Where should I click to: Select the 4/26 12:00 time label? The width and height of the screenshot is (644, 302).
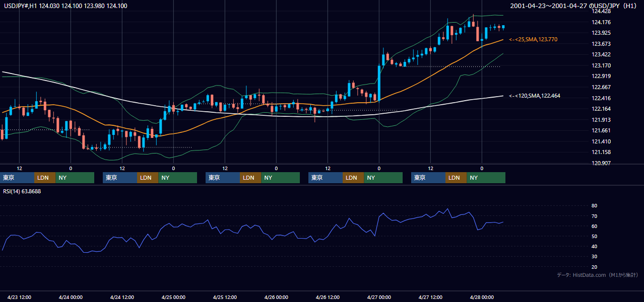tap(328, 297)
